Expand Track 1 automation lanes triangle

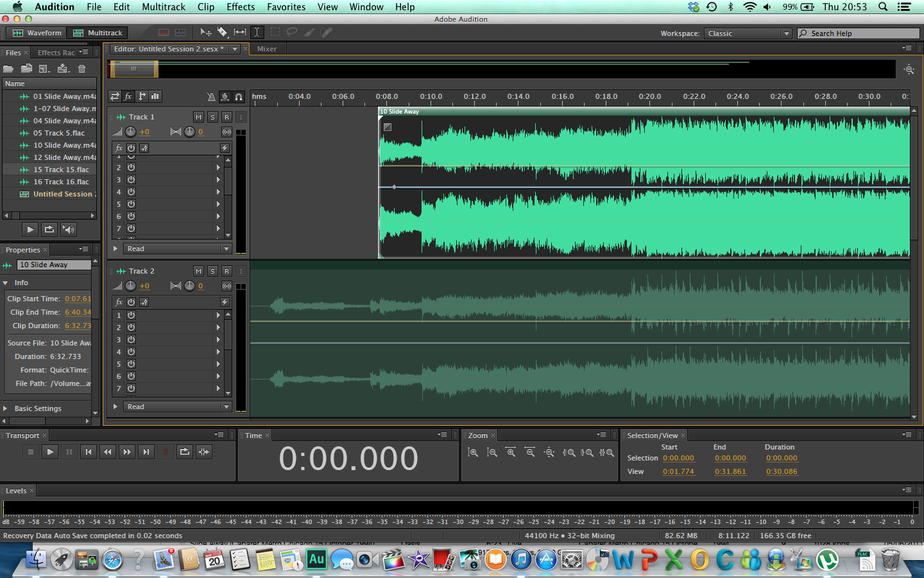[116, 249]
